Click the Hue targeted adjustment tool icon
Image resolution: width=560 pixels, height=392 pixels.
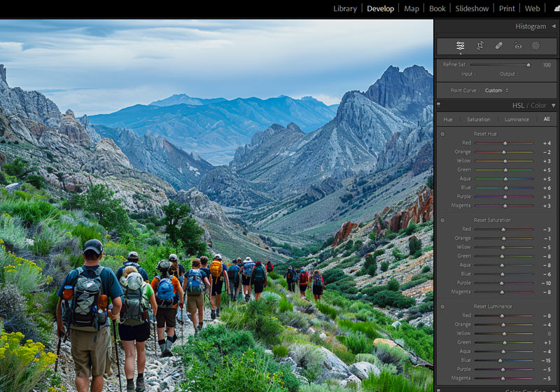(x=442, y=134)
